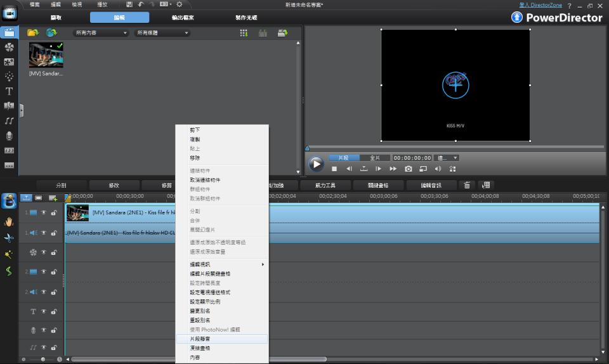Image resolution: width=609 pixels, height=364 pixels.
Task: Take a snapshot with the camera icon
Action: (x=409, y=169)
